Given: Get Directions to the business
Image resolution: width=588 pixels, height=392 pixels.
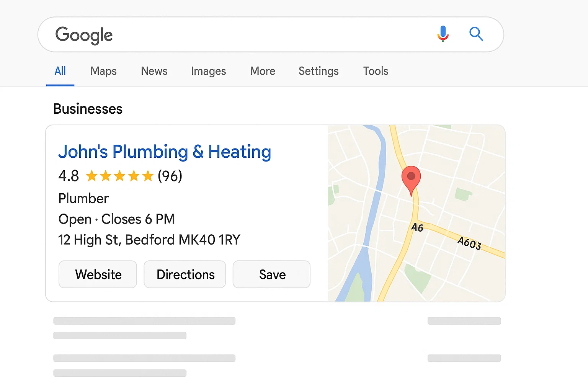Looking at the screenshot, I should [185, 274].
